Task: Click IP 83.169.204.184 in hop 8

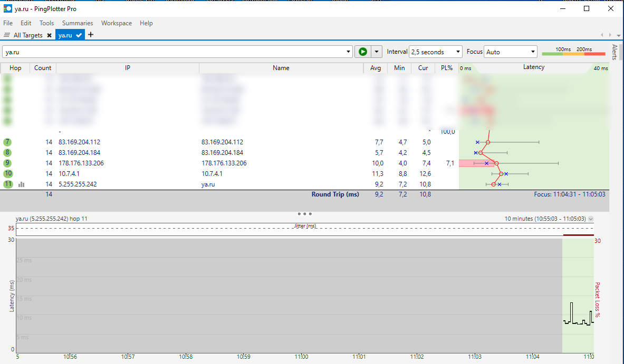Action: click(x=79, y=153)
